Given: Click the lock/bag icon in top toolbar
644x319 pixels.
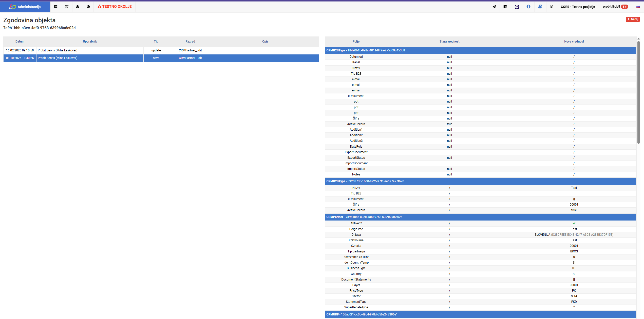Looking at the screenshot, I should 78,7.
